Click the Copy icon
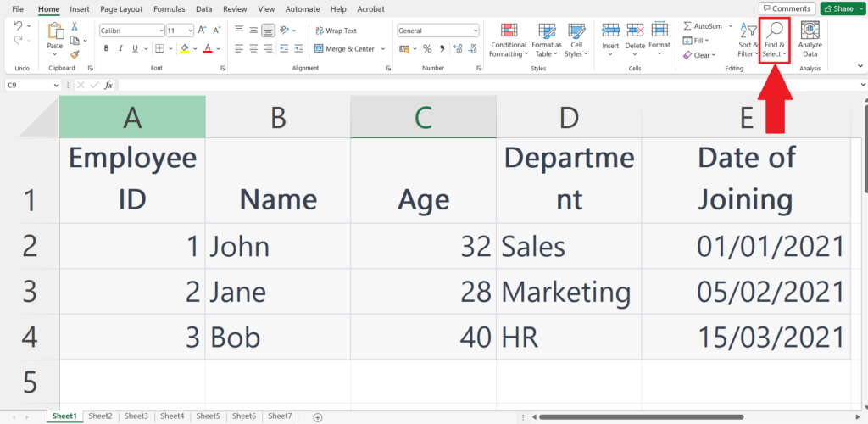 (75, 40)
